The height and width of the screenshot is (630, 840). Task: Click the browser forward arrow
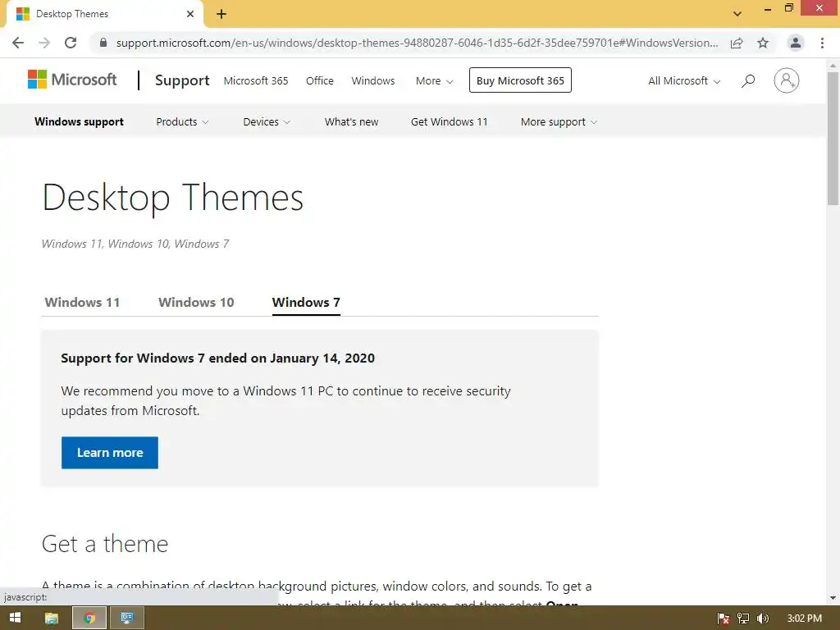point(44,43)
